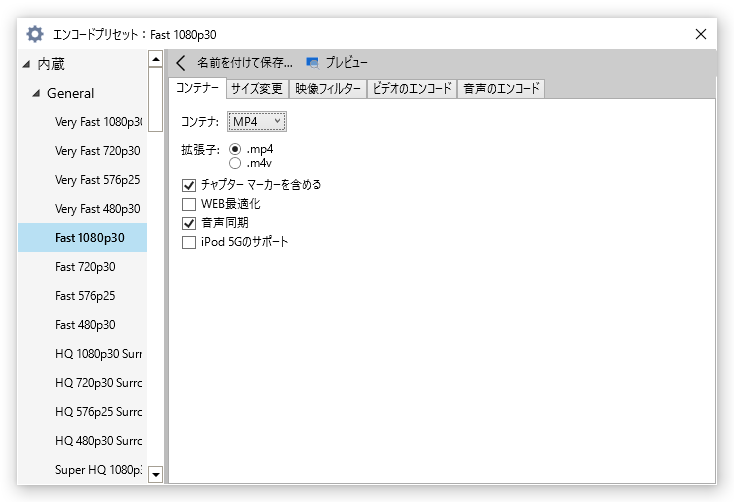Open the コンテナ MP4 dropdown
The height and width of the screenshot is (502, 734).
(257, 122)
